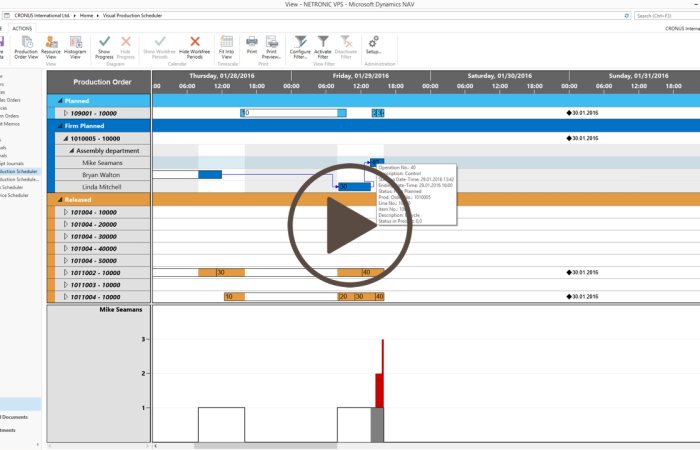Expand order 1011004 - 10000
Screen dimensions: 700x450
tap(66, 296)
